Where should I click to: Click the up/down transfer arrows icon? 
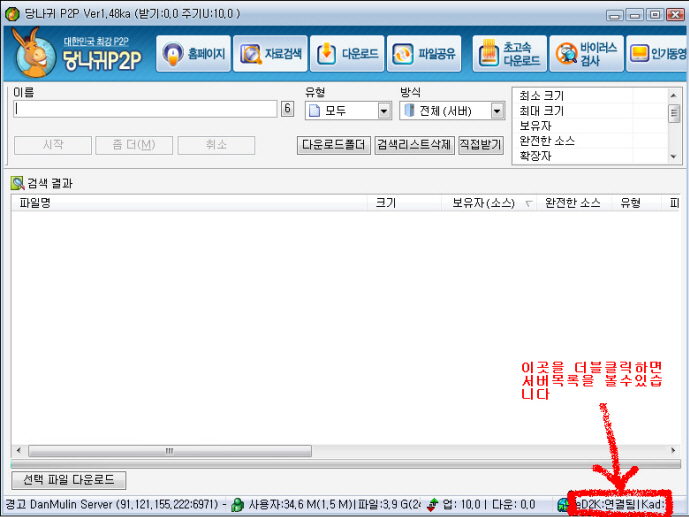coord(432,505)
